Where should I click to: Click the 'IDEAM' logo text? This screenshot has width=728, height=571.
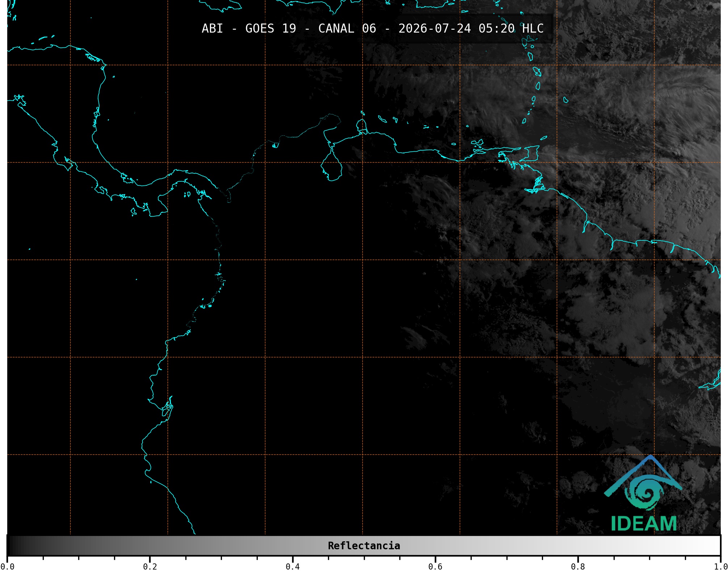644,524
